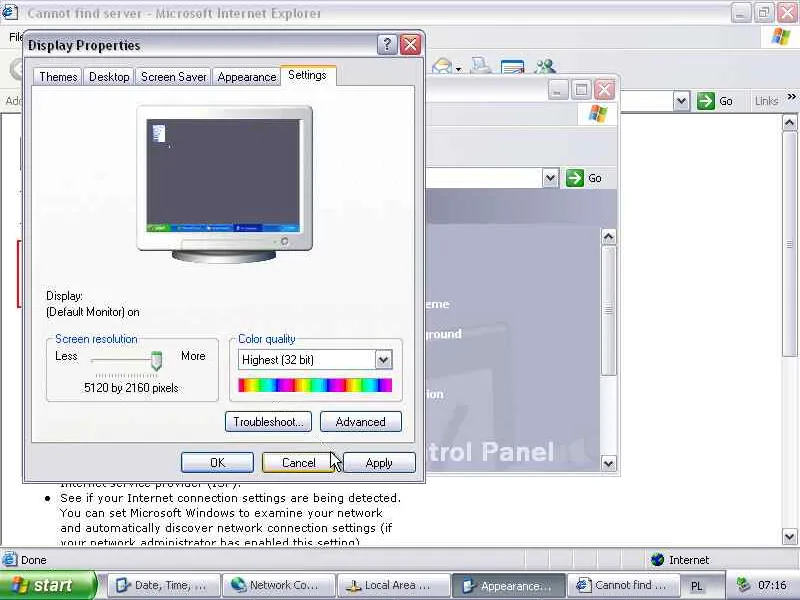Click the Links toolbar label

[766, 101]
